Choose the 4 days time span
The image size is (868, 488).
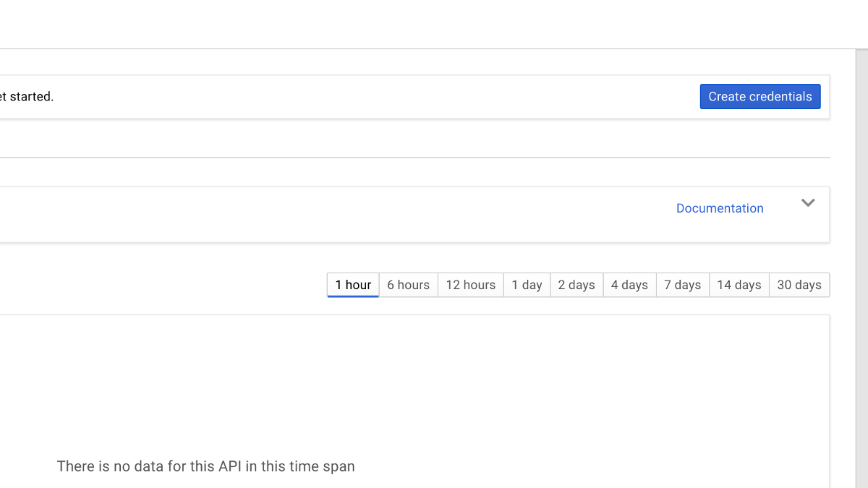[x=629, y=284]
